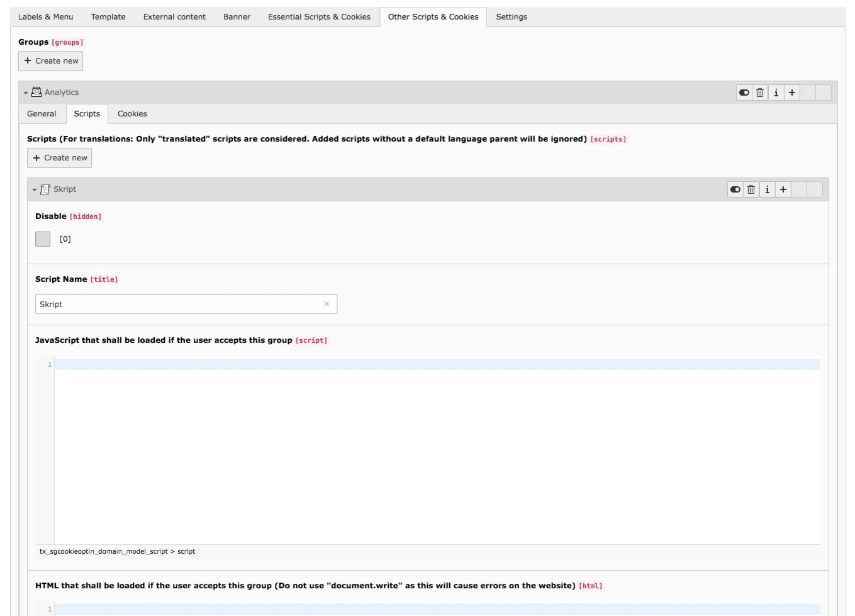The height and width of the screenshot is (616, 855).
Task: Switch to the Cookies tab
Action: 132,113
